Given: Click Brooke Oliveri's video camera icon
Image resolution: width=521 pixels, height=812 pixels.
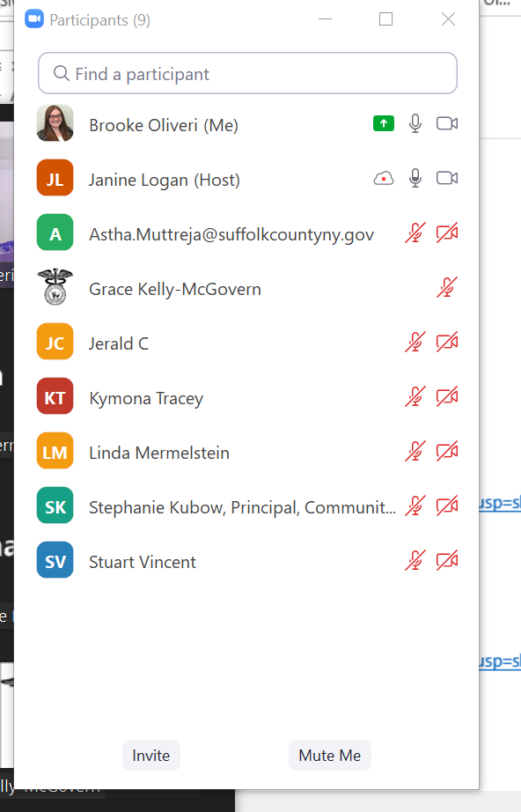Looking at the screenshot, I should point(447,124).
